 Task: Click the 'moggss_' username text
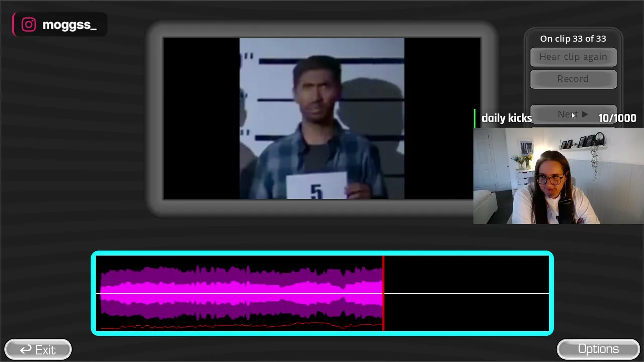(x=69, y=25)
